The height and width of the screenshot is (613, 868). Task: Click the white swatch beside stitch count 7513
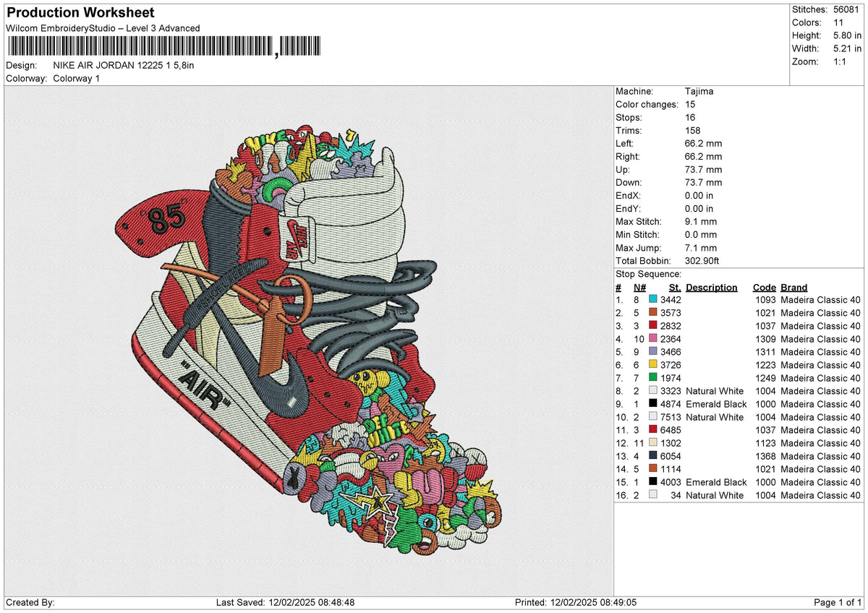coord(653,416)
